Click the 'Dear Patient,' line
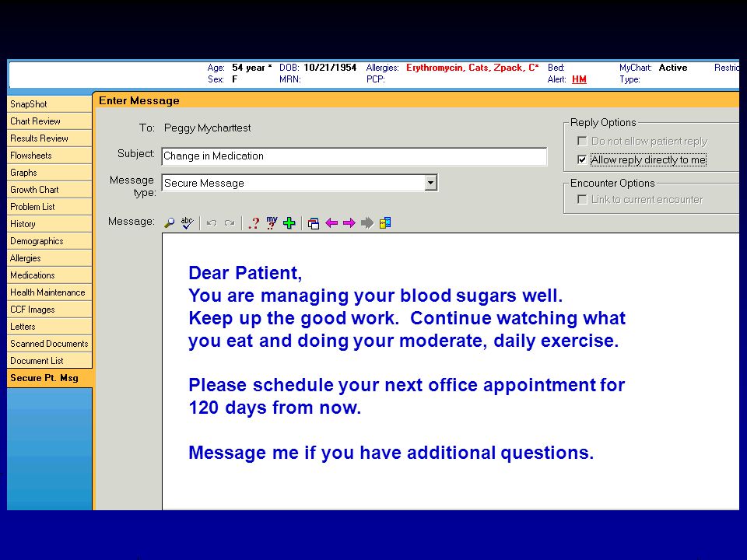This screenshot has width=747, height=560. pyautogui.click(x=245, y=273)
